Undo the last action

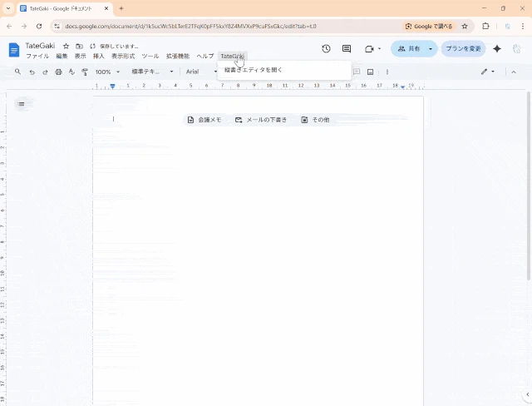(x=32, y=72)
